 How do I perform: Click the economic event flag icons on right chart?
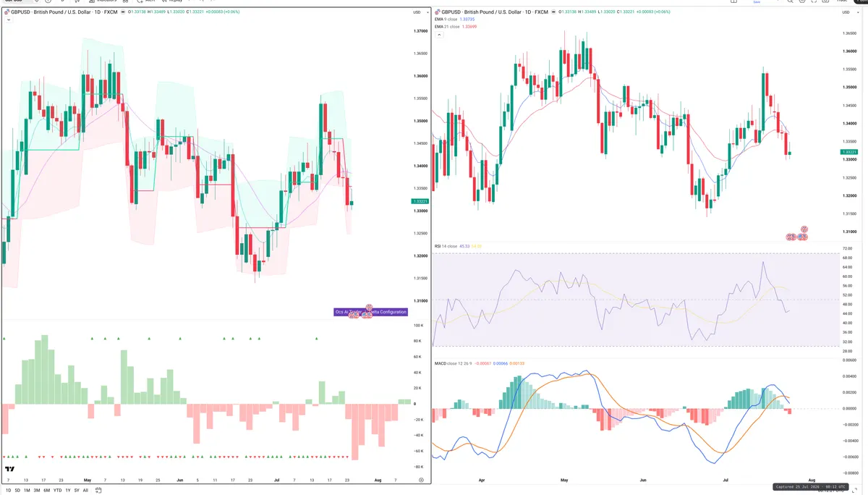[x=799, y=234]
